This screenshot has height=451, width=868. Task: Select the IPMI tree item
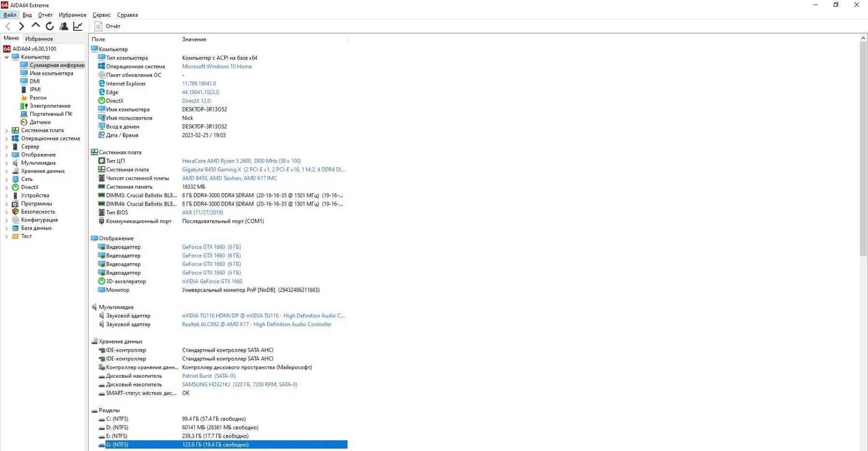point(35,89)
